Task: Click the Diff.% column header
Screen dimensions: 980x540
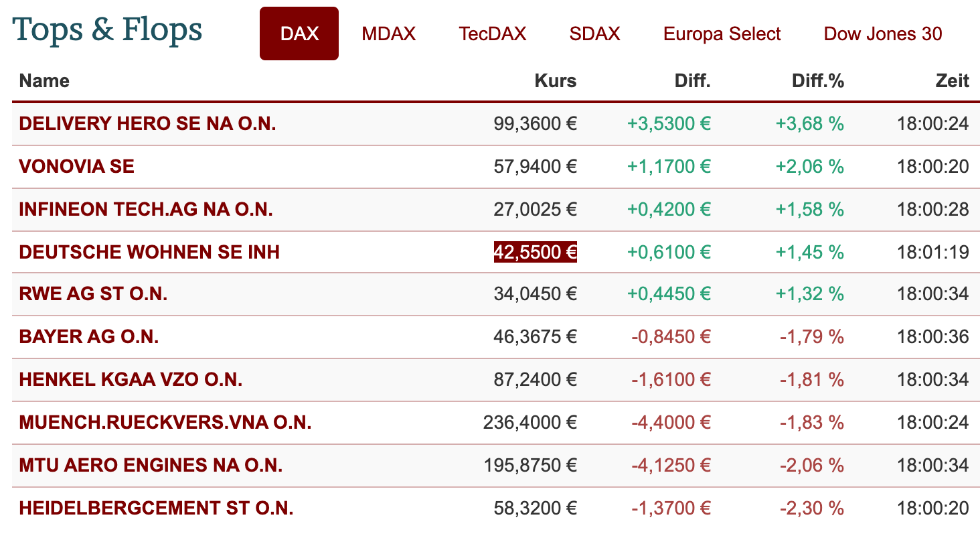Action: [818, 81]
